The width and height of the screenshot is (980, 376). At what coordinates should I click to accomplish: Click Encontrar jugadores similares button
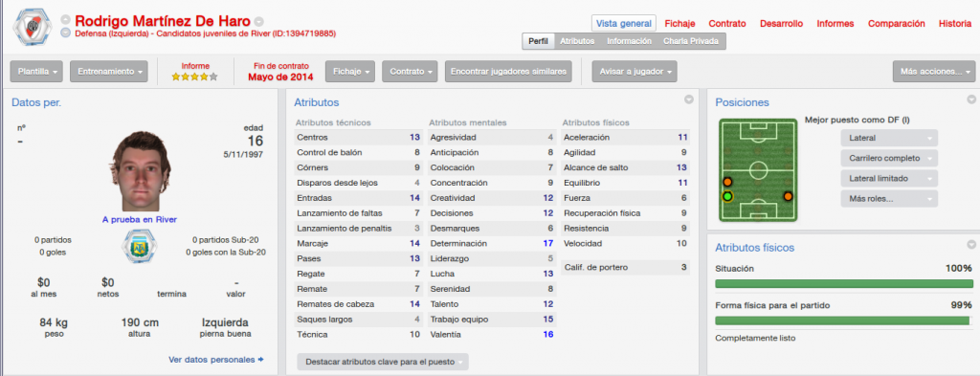coord(509,71)
